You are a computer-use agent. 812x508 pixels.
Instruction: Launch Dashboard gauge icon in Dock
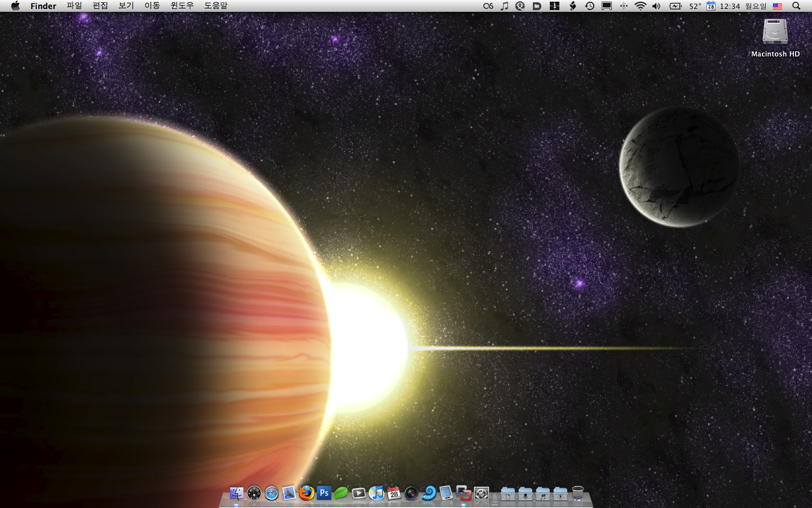coord(254,493)
